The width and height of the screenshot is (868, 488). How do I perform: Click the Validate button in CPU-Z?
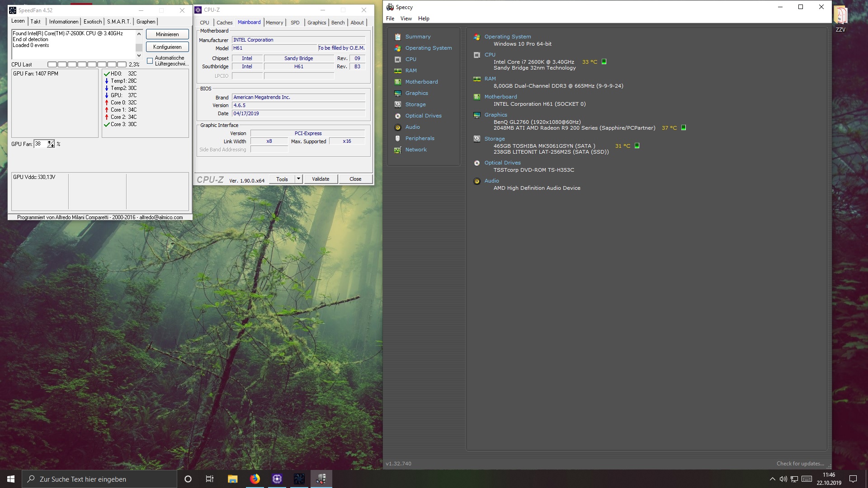point(321,179)
